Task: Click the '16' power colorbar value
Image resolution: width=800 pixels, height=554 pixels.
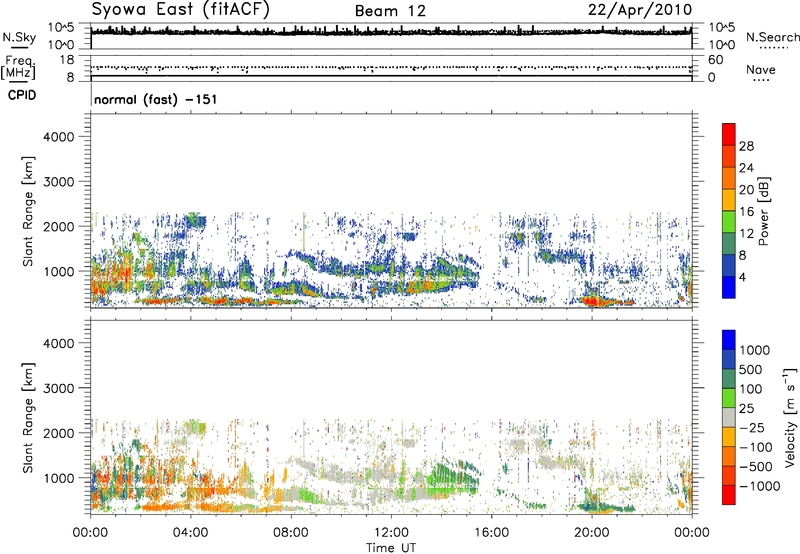Action: (746, 212)
